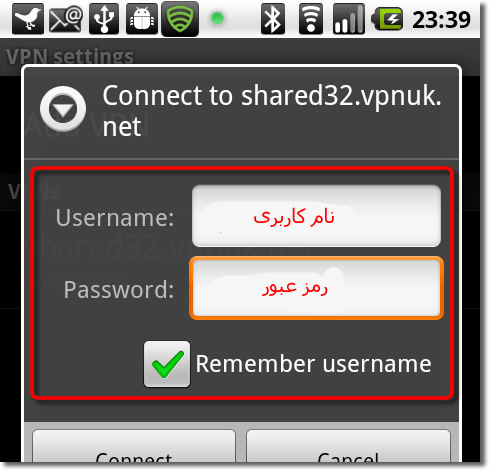
Task: Click the round dropdown arrow beside dialog title
Action: click(x=63, y=109)
